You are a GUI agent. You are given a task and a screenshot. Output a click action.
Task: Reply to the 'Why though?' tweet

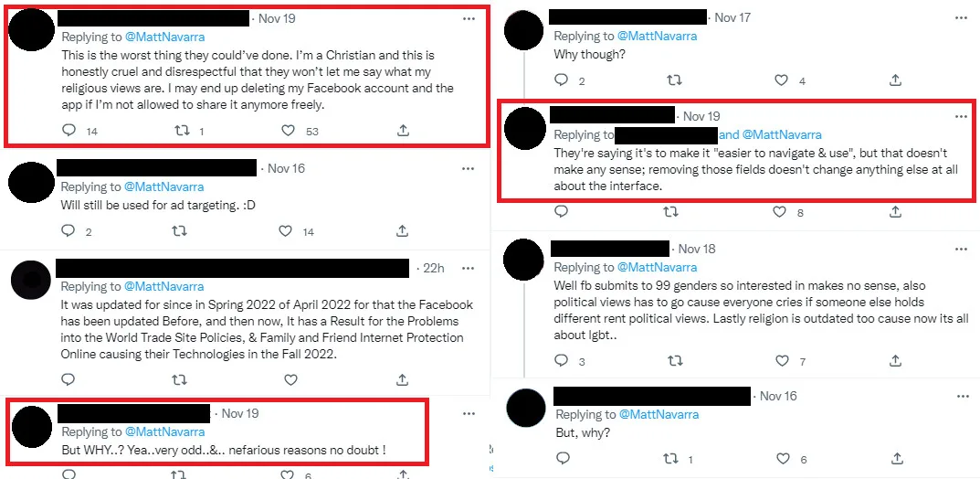coord(561,80)
